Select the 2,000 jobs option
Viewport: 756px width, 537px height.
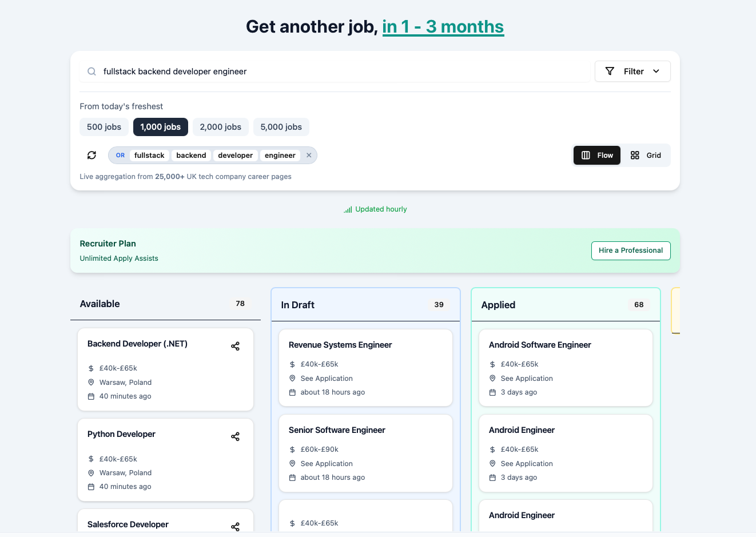click(x=220, y=127)
